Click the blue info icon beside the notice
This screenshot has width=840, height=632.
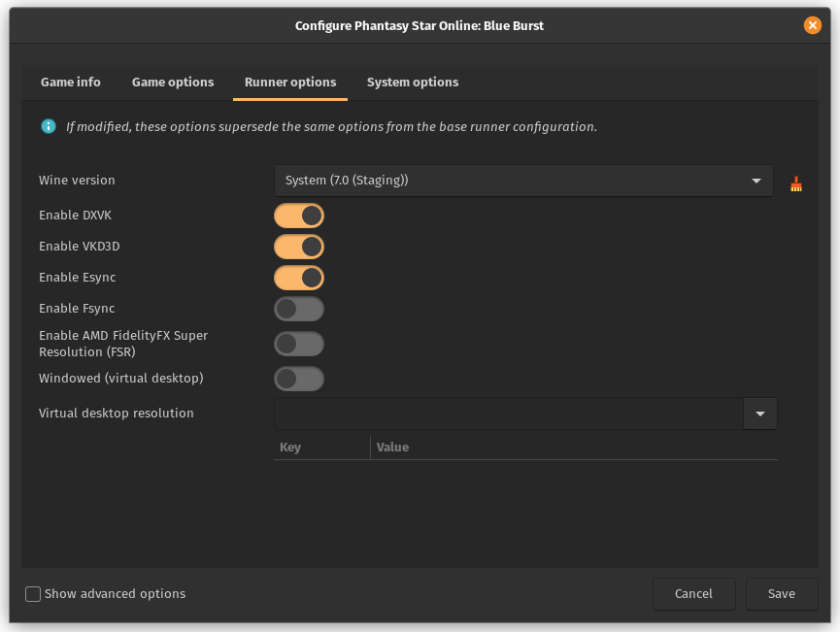pos(49,126)
